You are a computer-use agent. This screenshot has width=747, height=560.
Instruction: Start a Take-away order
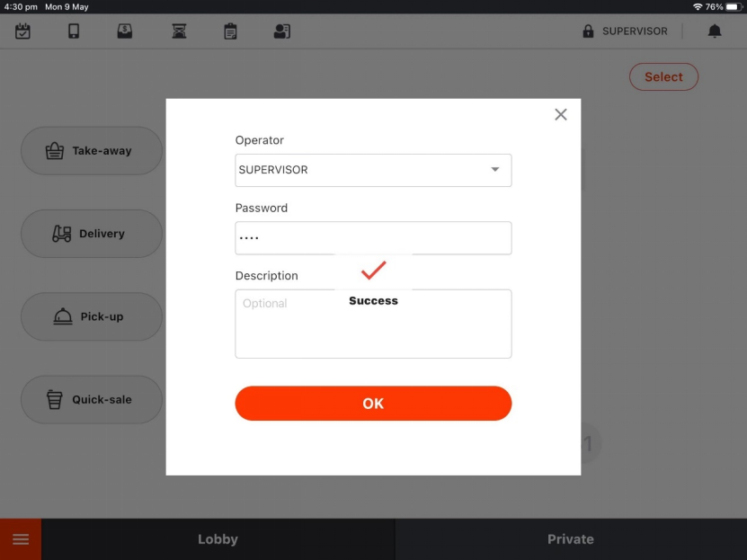tap(92, 151)
